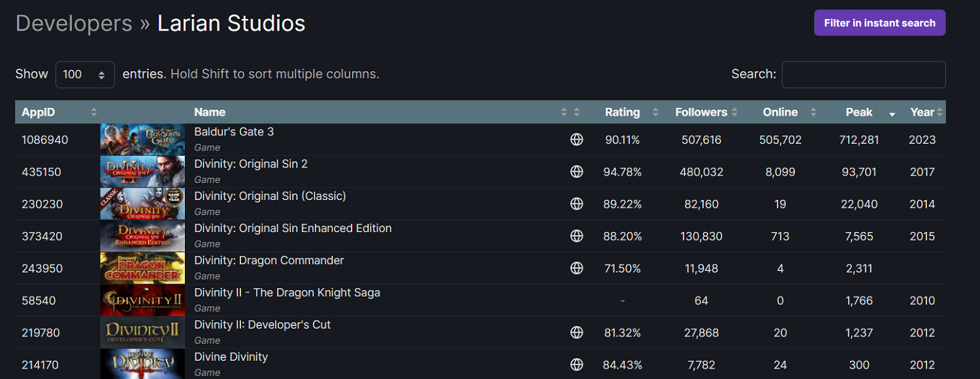Click globe icon for Divinity: Dragon Commander
This screenshot has height=379, width=980.
(x=576, y=268)
